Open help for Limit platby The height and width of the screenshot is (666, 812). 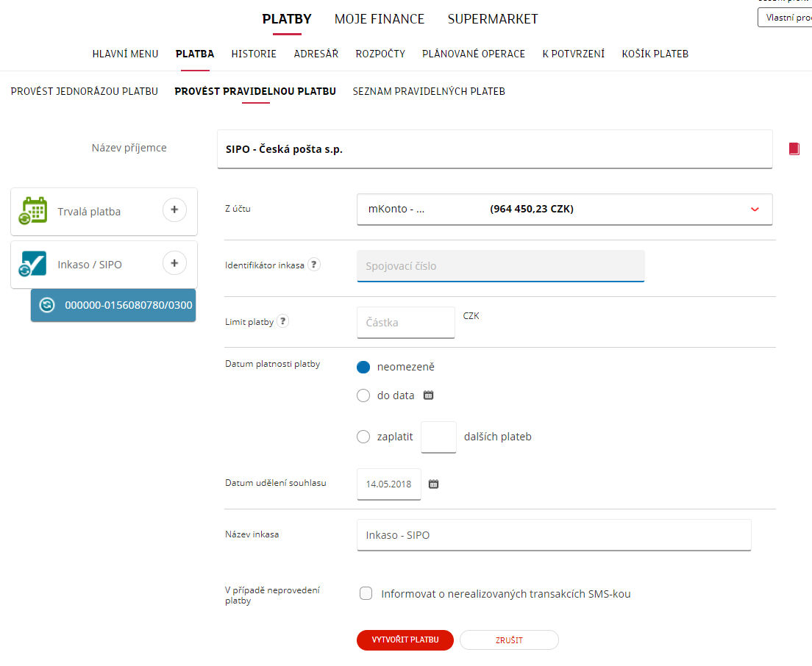pyautogui.click(x=282, y=321)
